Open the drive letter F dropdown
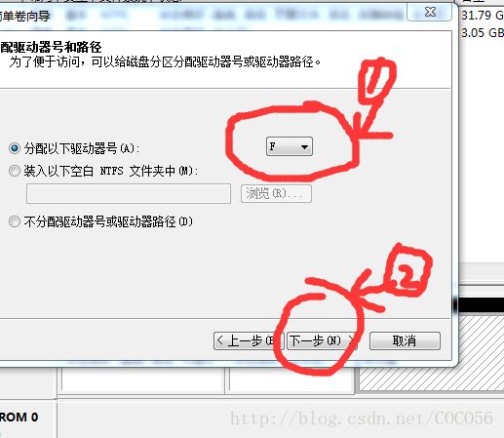This screenshot has height=438, width=504. pos(290,146)
